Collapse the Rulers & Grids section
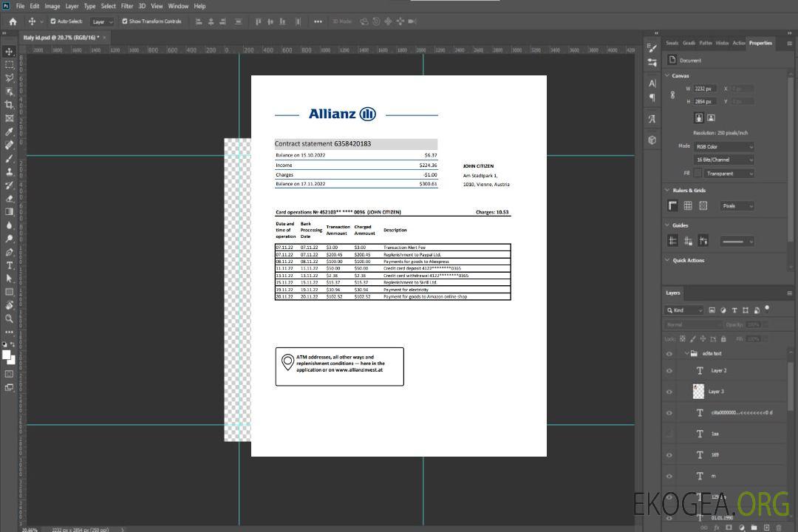798x532 pixels. [667, 190]
